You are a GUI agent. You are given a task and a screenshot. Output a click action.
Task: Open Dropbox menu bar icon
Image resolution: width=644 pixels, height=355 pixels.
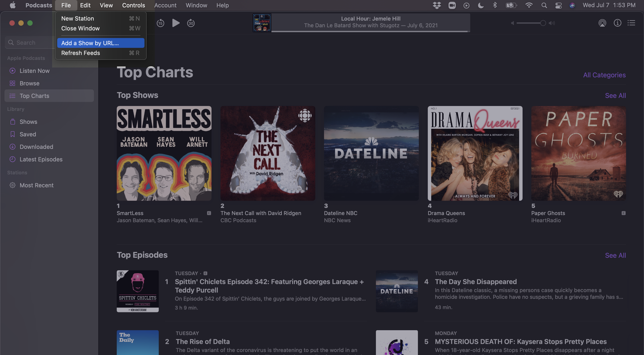(x=437, y=5)
